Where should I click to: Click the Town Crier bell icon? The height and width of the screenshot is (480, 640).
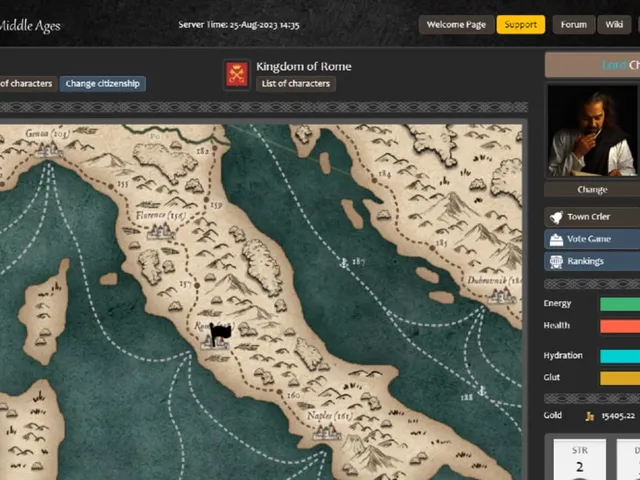click(x=556, y=217)
